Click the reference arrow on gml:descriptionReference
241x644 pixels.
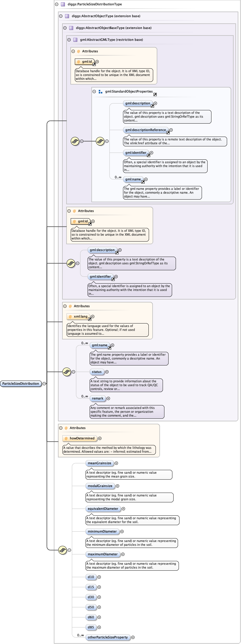pos(168,132)
